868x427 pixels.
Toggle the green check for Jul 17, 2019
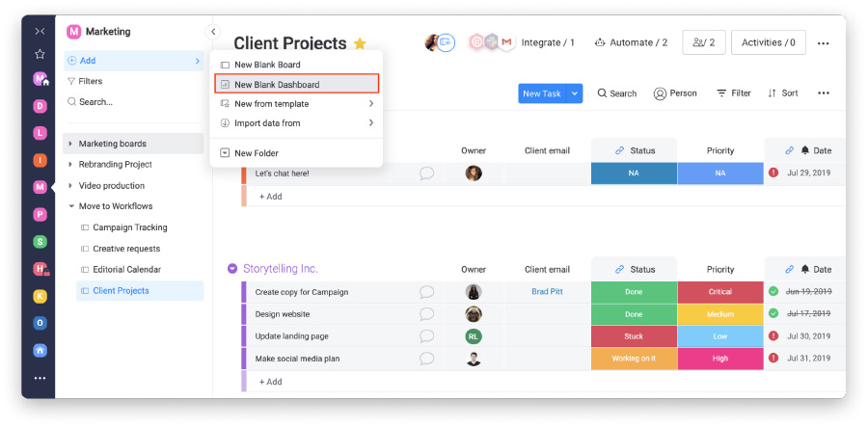coord(773,313)
